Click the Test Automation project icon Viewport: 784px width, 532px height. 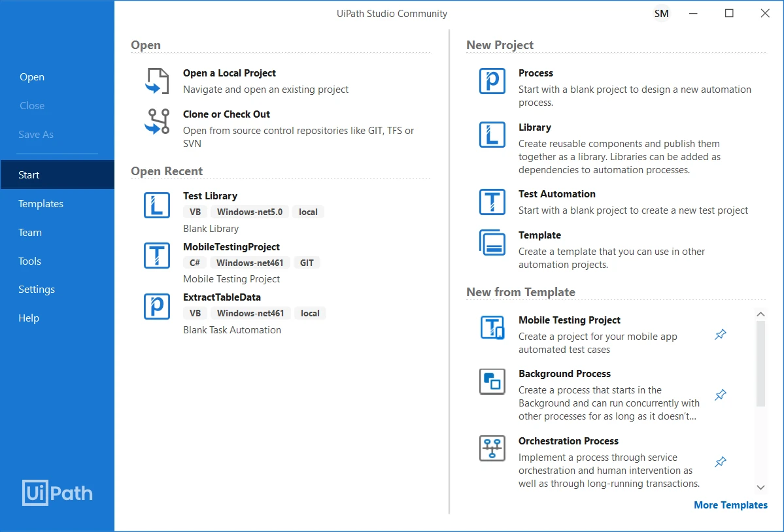point(492,202)
